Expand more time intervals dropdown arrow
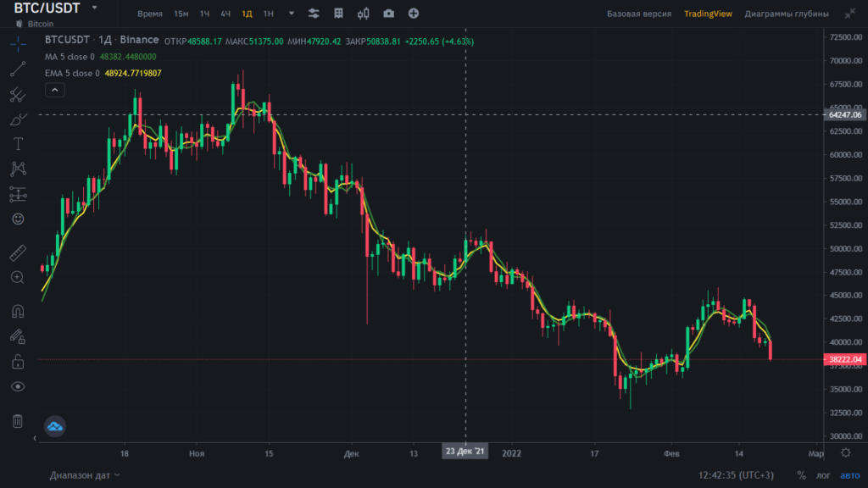The width and height of the screenshot is (868, 488). tap(292, 14)
